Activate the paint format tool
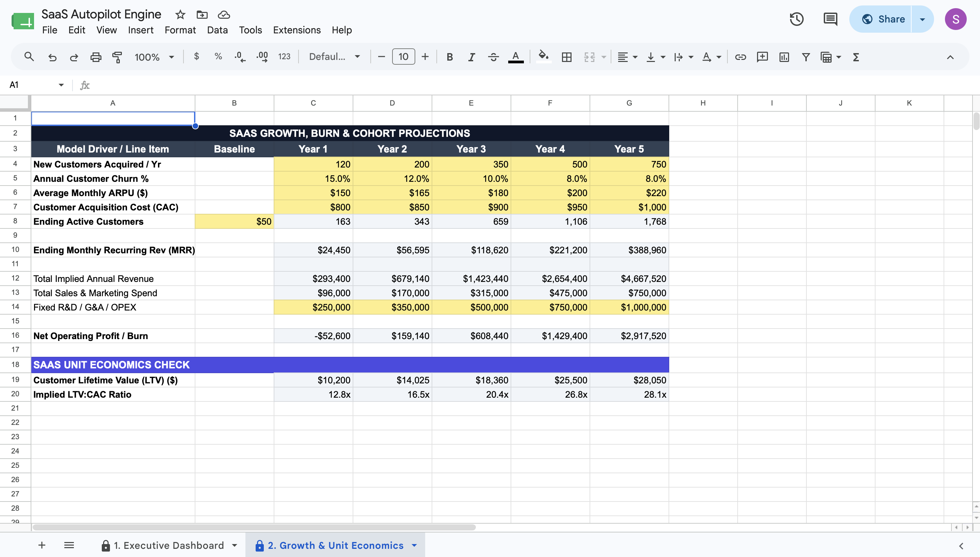 click(x=117, y=57)
